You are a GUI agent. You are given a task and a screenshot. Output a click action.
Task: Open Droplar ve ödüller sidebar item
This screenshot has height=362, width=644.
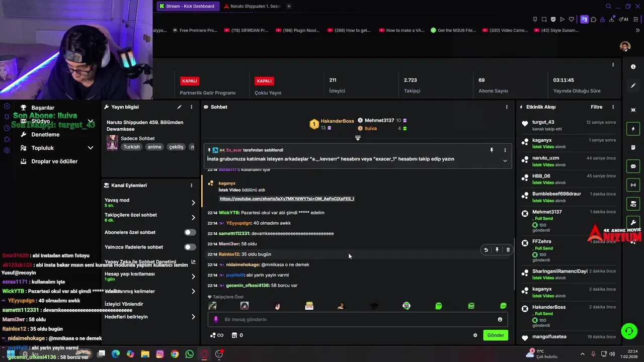(54, 161)
